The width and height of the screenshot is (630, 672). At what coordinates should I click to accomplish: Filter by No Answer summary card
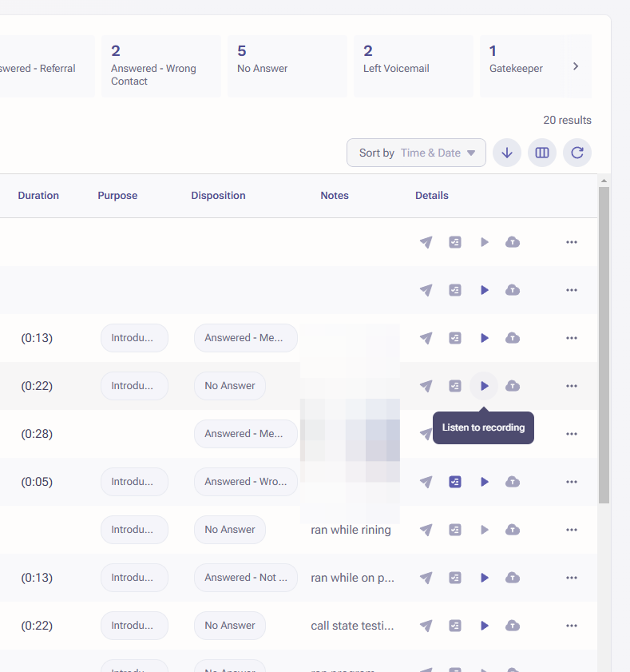(x=287, y=66)
